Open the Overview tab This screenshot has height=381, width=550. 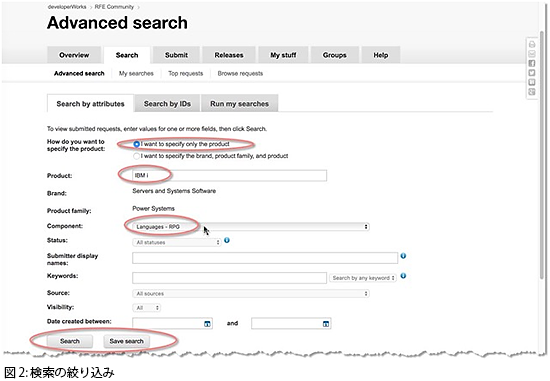coord(74,55)
